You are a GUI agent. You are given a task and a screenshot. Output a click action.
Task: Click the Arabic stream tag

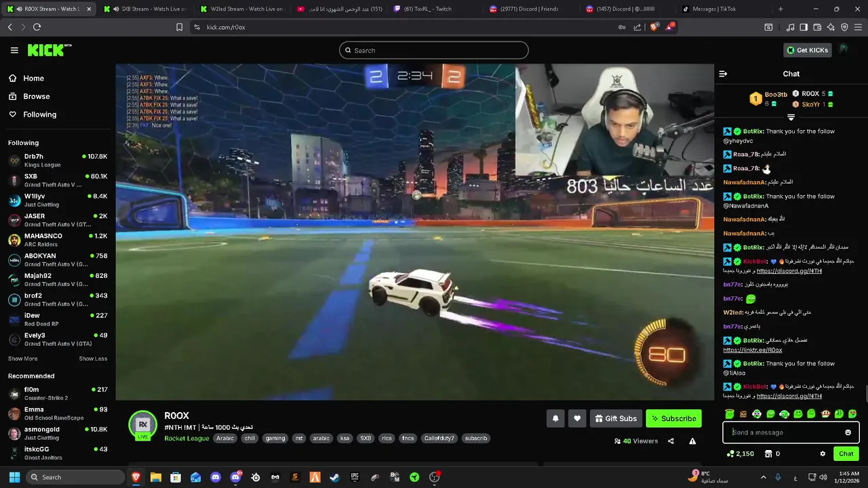coord(225,439)
